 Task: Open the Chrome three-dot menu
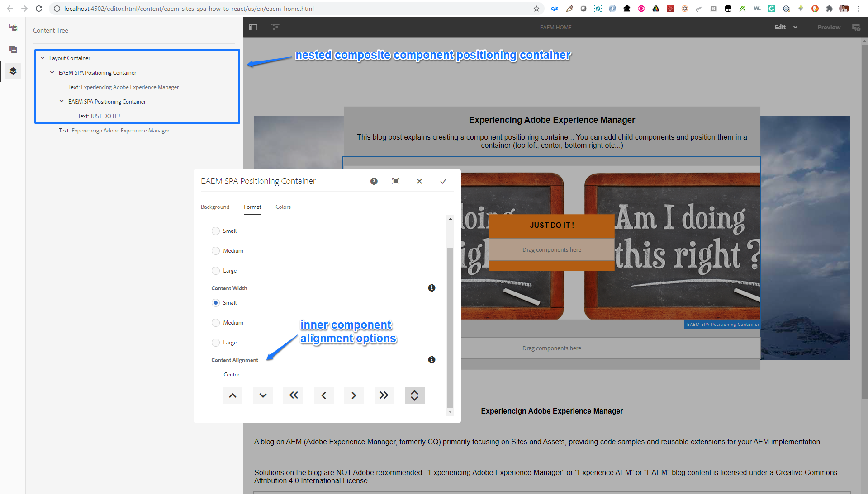(859, 9)
